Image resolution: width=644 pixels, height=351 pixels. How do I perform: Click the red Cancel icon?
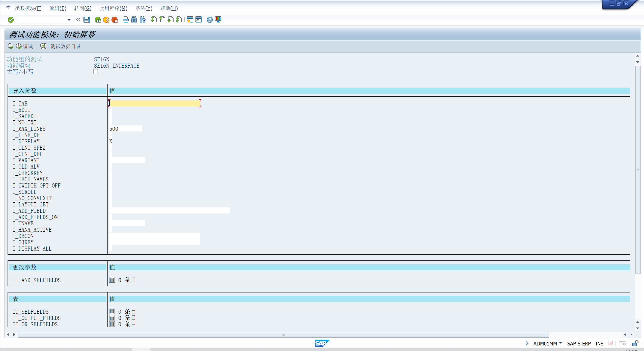click(115, 20)
